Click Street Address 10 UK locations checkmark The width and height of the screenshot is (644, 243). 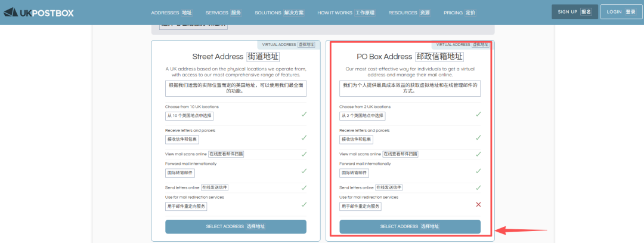coord(304,113)
